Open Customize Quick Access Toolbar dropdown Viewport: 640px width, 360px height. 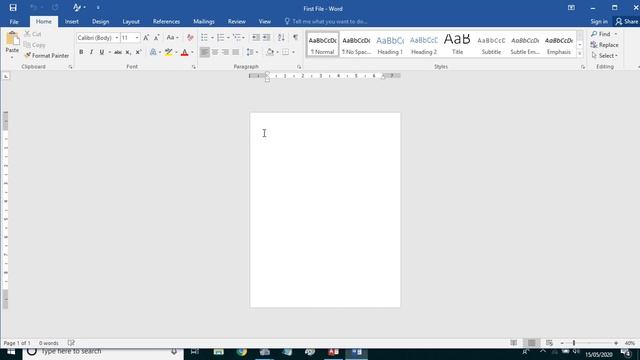[98, 8]
